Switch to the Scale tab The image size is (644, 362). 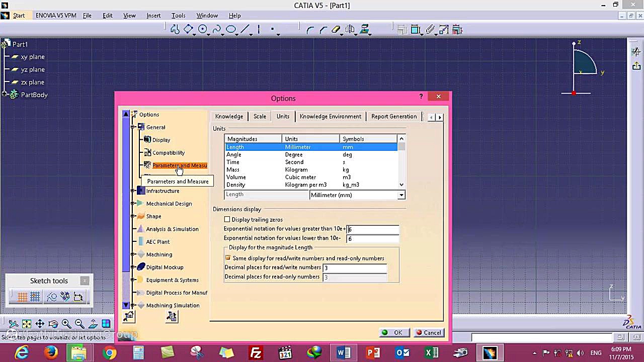click(260, 117)
